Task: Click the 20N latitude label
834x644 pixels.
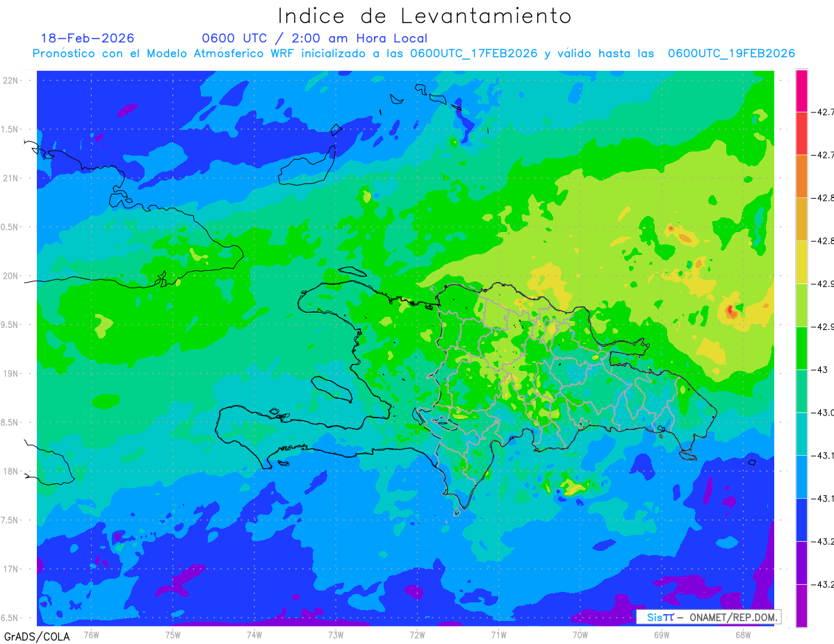Action: 10,276
